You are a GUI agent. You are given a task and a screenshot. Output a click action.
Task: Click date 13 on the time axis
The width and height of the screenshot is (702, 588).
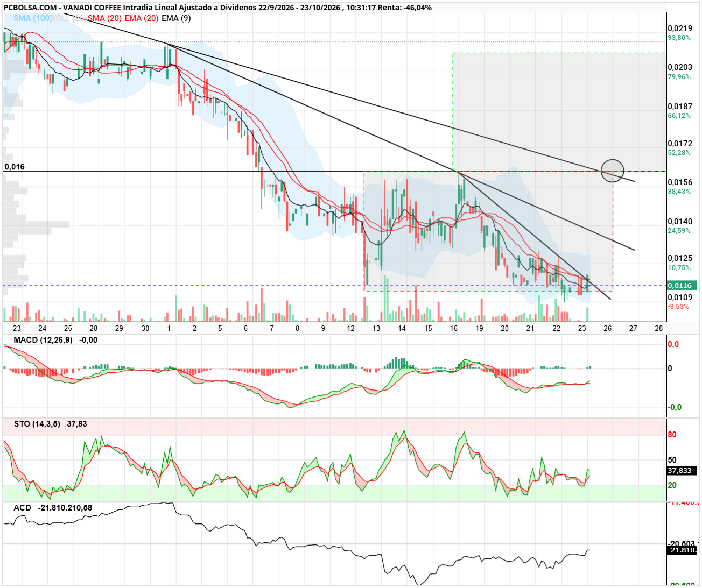pyautogui.click(x=376, y=328)
